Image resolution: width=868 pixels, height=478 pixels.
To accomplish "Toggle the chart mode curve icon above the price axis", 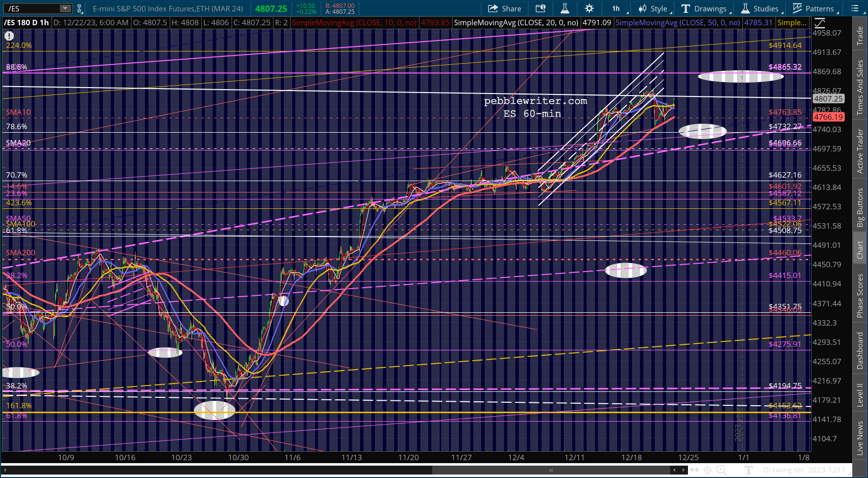I will coord(820,23).
